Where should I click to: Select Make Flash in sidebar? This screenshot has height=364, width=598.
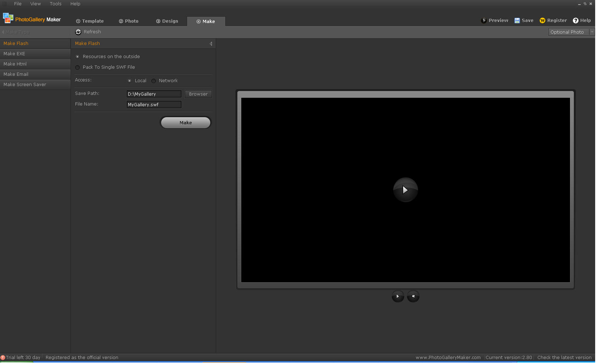[x=35, y=44]
